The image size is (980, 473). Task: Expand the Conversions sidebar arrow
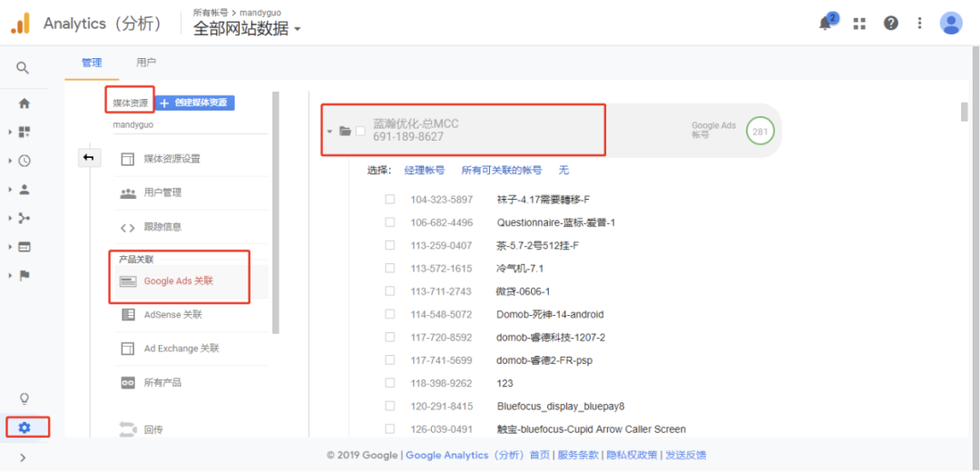[x=10, y=275]
